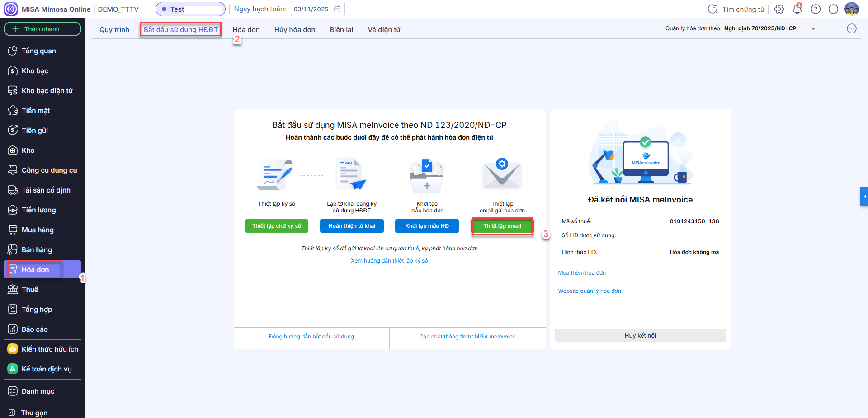Switch to the Quy trình tab
The height and width of the screenshot is (418, 868).
point(114,30)
